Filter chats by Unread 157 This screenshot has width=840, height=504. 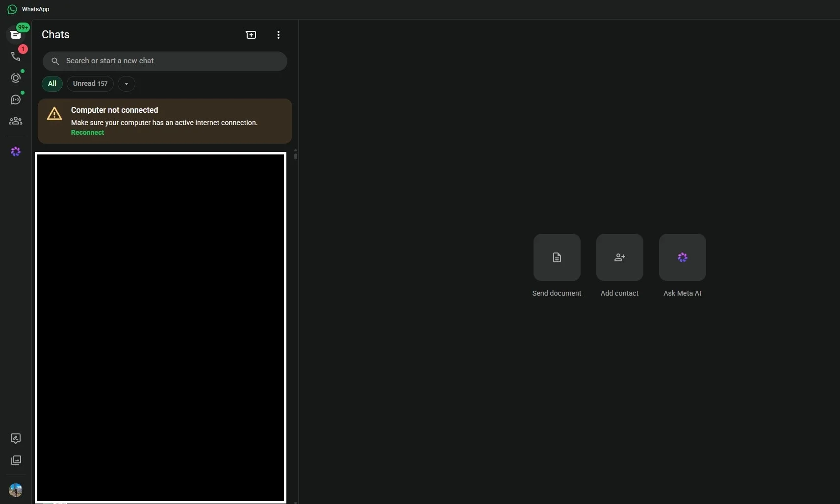coord(90,84)
